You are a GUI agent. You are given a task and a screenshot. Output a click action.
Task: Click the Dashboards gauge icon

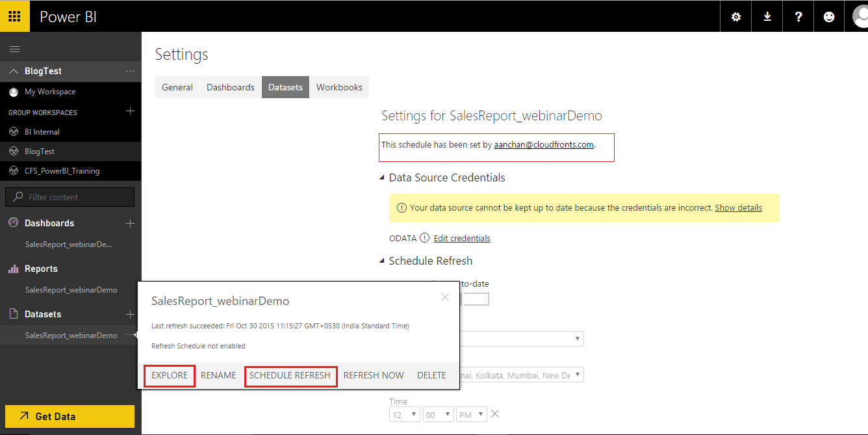tap(13, 222)
